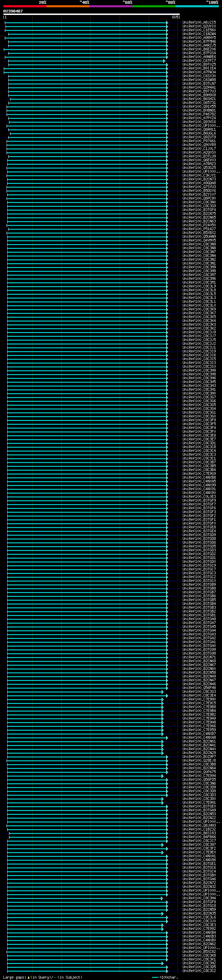This screenshot has height=980, width=222.
Task: Open hit UniRef100_Q6EV03
Action: (x=199, y=160)
